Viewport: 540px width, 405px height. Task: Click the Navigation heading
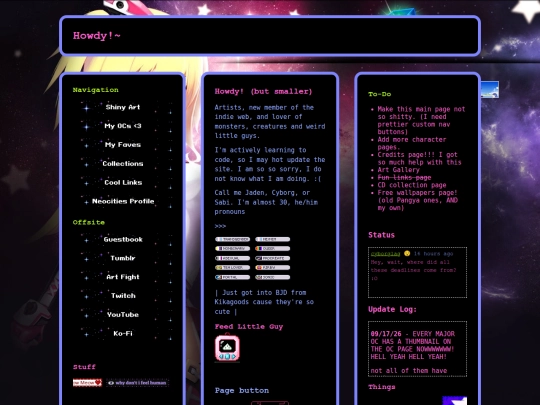click(x=96, y=90)
